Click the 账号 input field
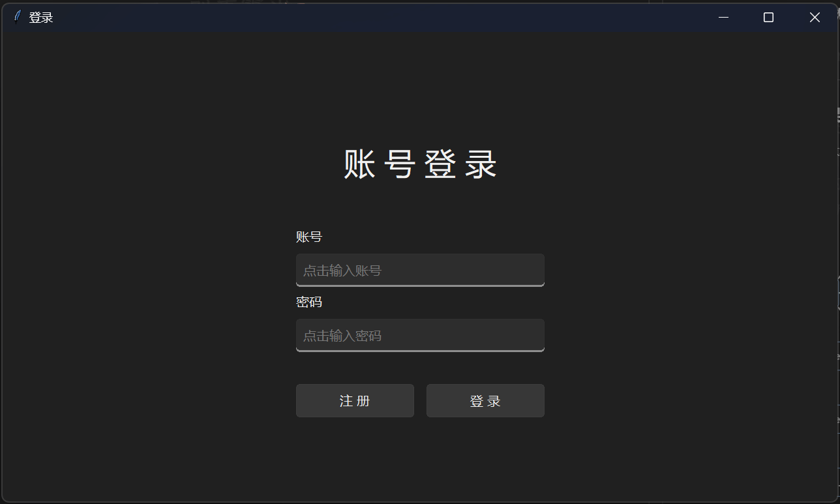The image size is (840, 504). 420,270
